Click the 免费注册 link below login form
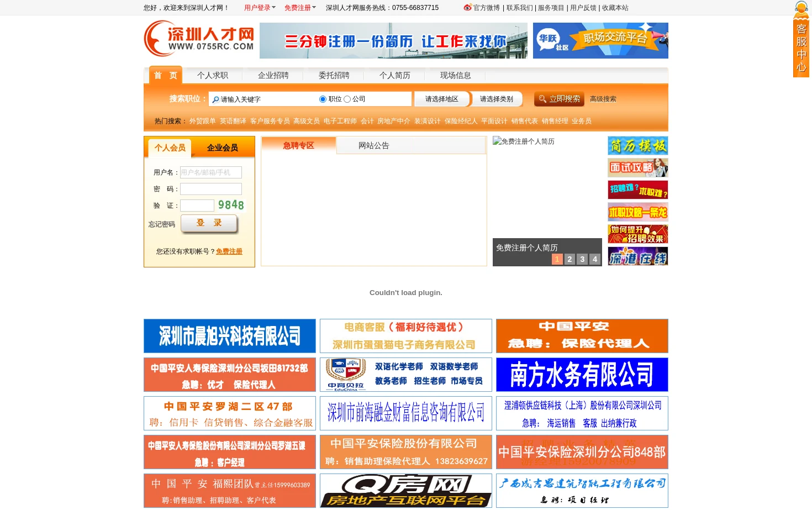Screen dimensions: 812x510 [229, 251]
